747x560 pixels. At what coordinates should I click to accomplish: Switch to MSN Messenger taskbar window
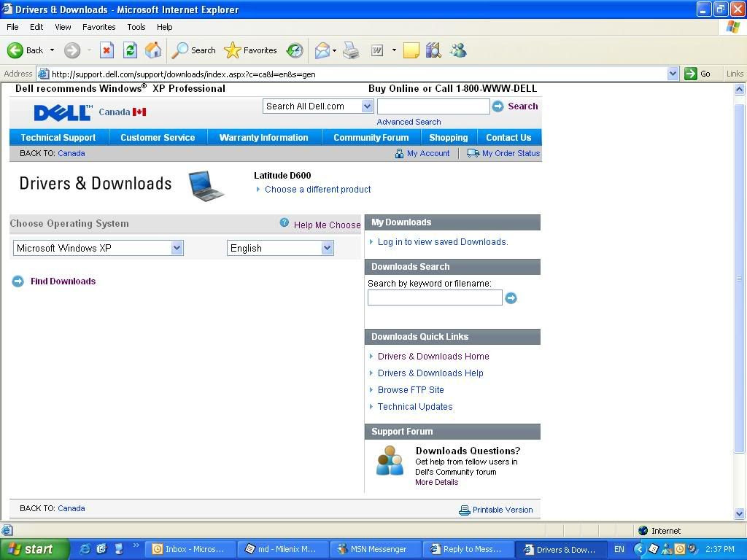pyautogui.click(x=374, y=549)
